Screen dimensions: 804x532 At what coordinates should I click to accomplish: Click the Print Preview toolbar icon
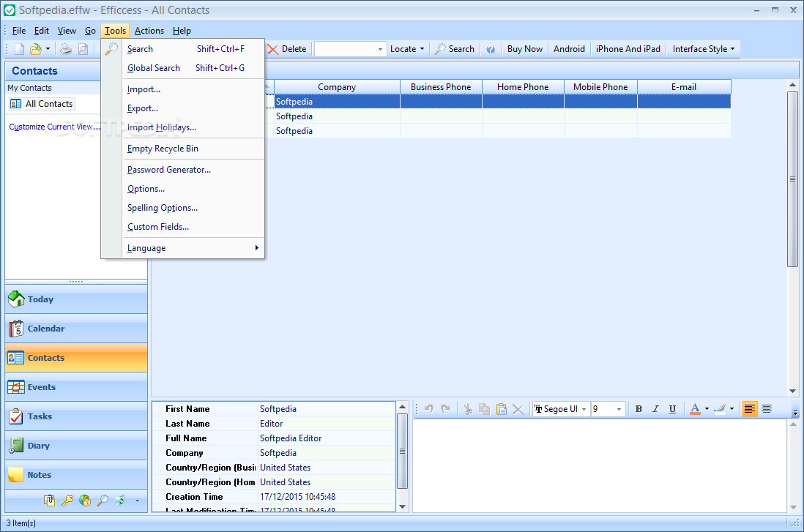[x=83, y=49]
